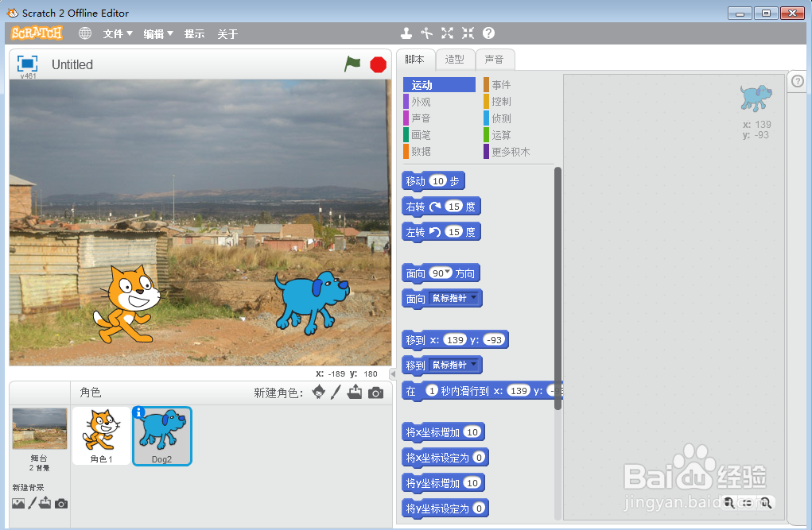812x530 pixels.
Task: Stop the project with red button
Action: tap(378, 64)
